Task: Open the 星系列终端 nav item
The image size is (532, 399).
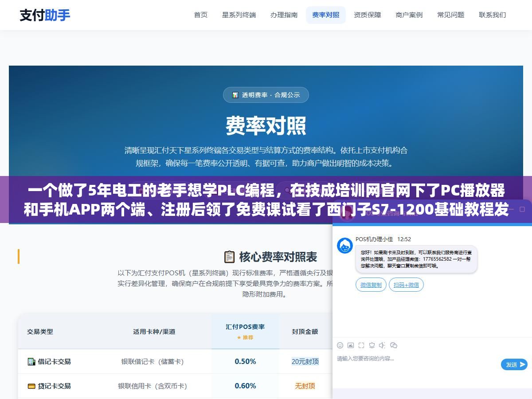Action: [239, 15]
